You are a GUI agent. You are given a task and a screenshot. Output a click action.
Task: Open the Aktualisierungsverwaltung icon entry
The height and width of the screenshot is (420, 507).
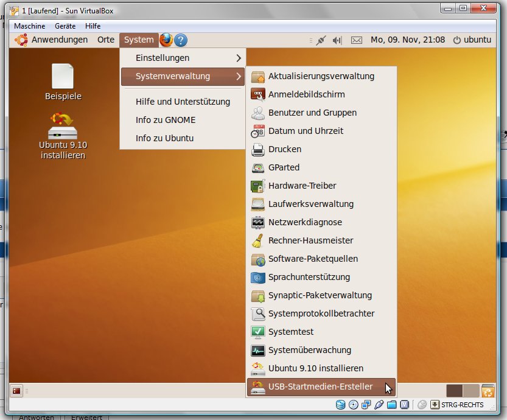click(x=257, y=76)
